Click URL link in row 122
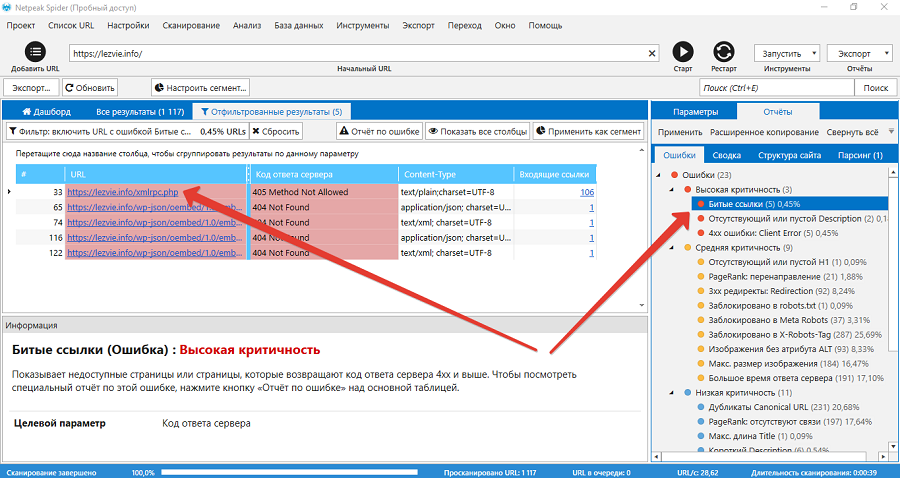 (x=155, y=253)
